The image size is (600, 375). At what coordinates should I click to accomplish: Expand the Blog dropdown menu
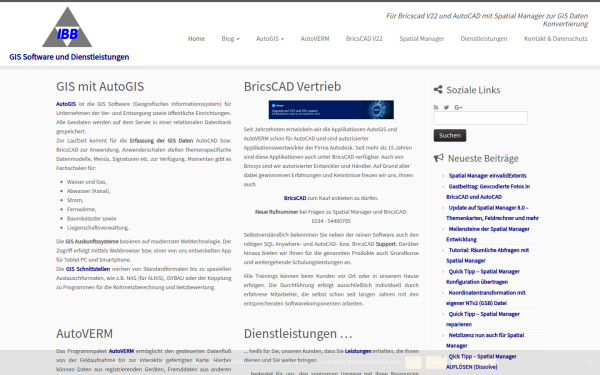(x=230, y=39)
